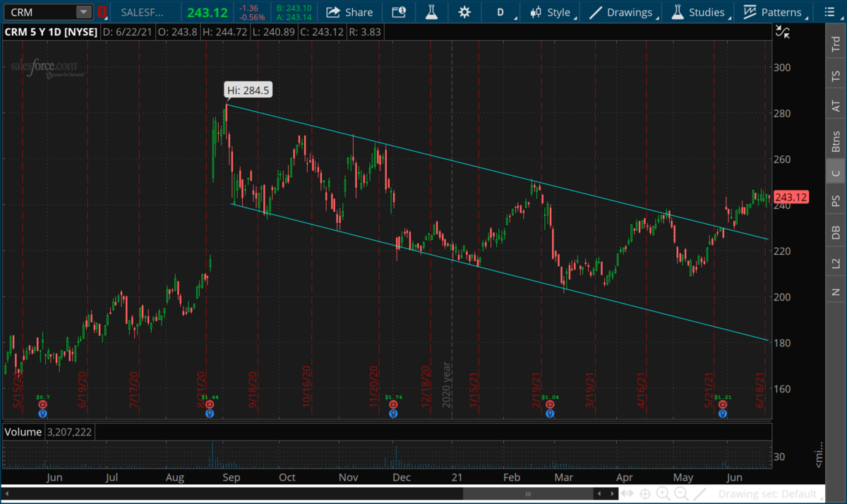Screen dimensions: 847x504
Task: Click the CRM 5 Y 1D [NYSE] title
Action: [x=51, y=32]
